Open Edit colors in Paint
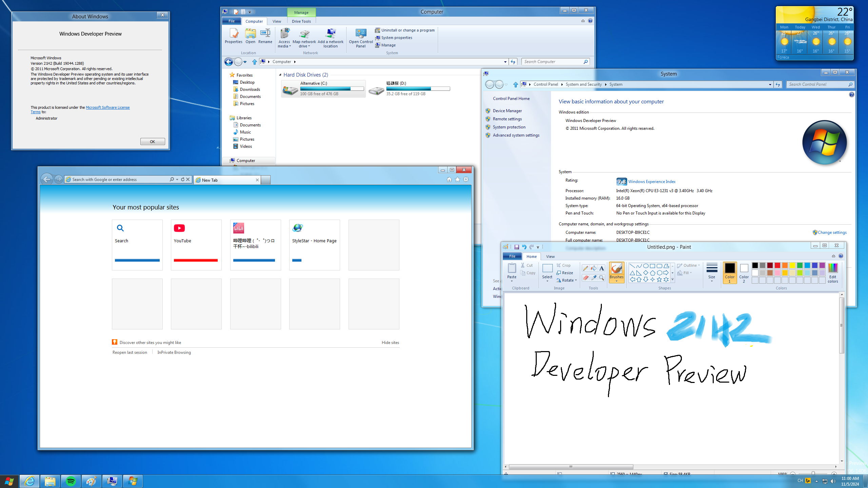The image size is (868, 488). 833,273
